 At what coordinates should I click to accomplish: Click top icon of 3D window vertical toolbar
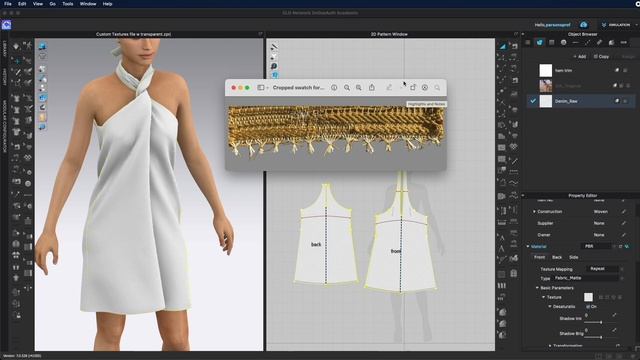pyautogui.click(x=42, y=46)
